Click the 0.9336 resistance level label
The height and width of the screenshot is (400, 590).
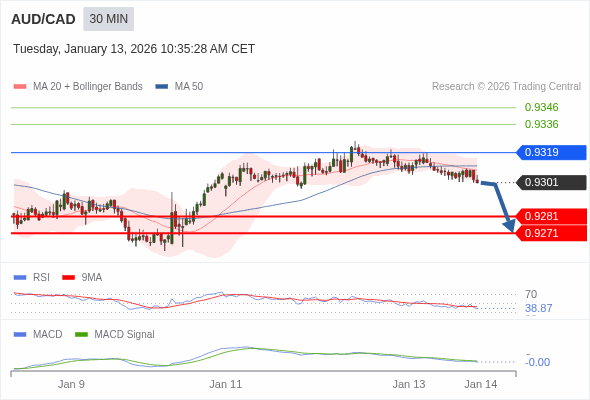541,124
